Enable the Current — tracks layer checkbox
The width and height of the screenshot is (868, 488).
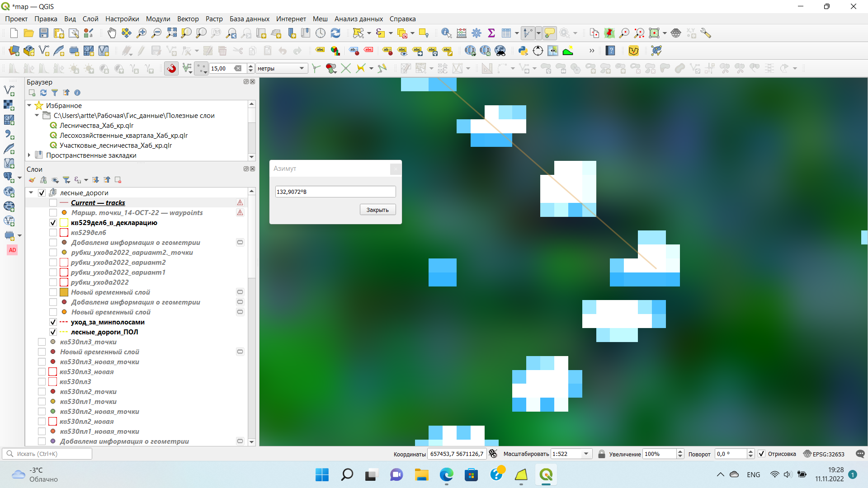pyautogui.click(x=53, y=203)
